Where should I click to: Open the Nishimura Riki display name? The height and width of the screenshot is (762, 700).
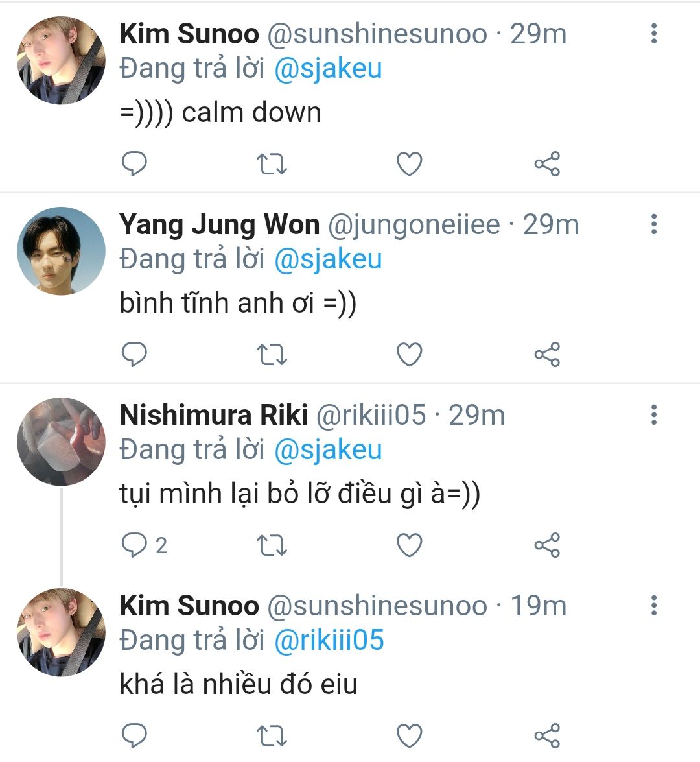(213, 415)
